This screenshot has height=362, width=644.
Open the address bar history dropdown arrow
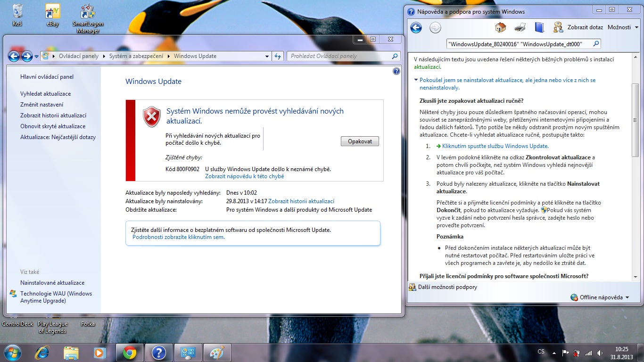point(267,56)
